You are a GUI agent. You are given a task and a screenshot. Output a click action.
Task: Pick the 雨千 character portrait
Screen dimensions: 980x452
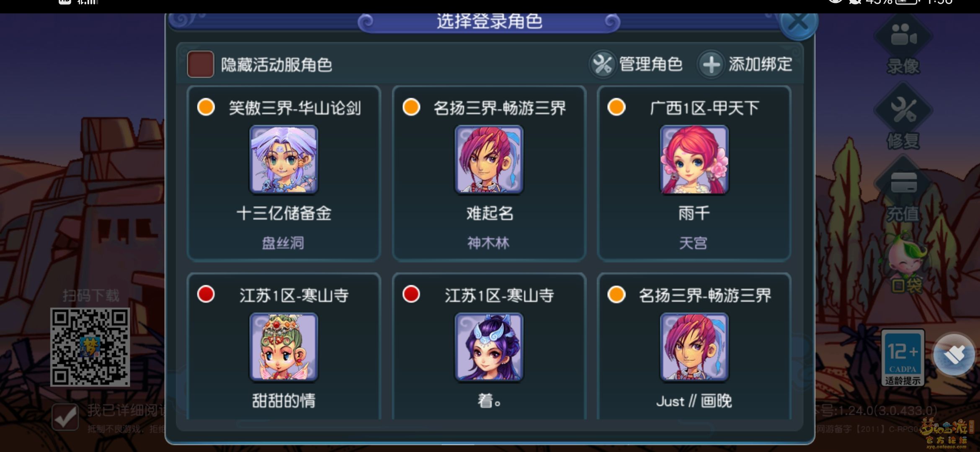point(694,159)
